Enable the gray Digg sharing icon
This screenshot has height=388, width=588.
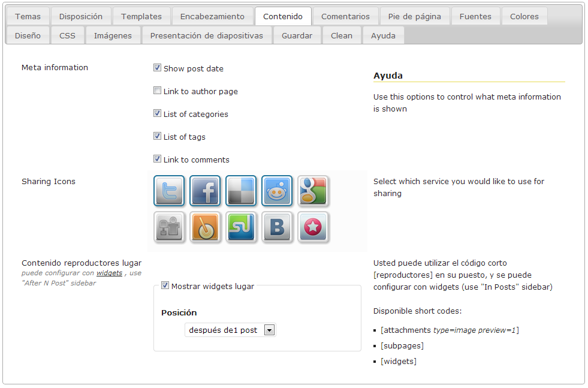click(169, 227)
